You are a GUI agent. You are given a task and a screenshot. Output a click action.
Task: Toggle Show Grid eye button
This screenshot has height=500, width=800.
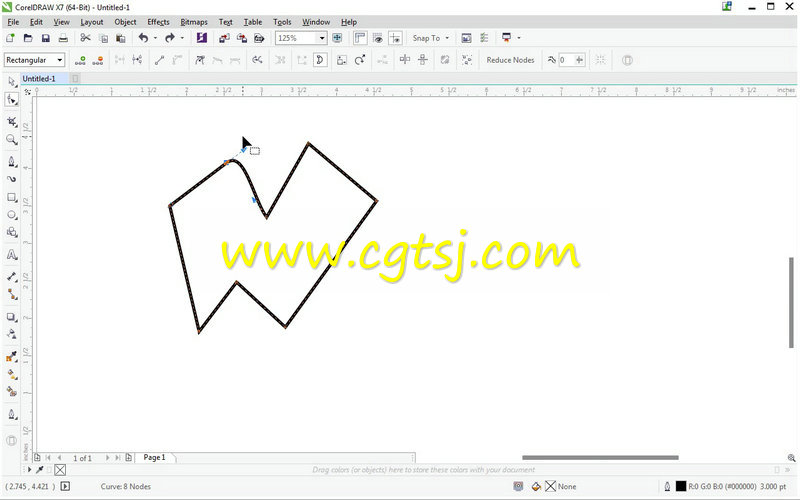point(378,38)
